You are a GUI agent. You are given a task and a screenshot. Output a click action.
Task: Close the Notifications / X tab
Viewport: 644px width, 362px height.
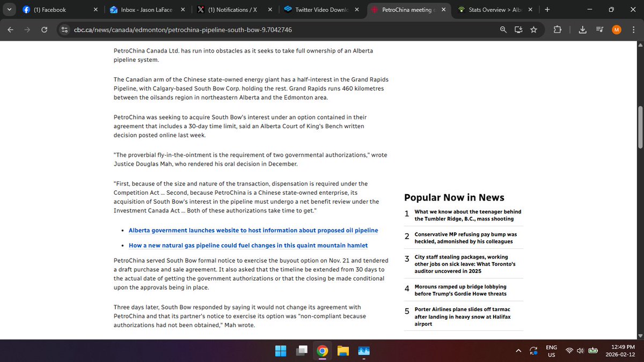tap(269, 10)
